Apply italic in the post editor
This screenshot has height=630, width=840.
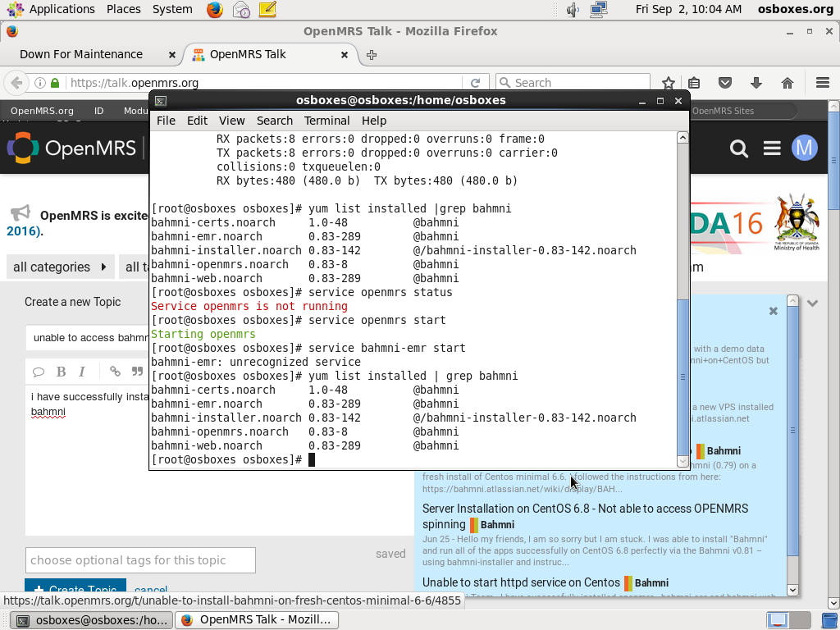(x=82, y=372)
